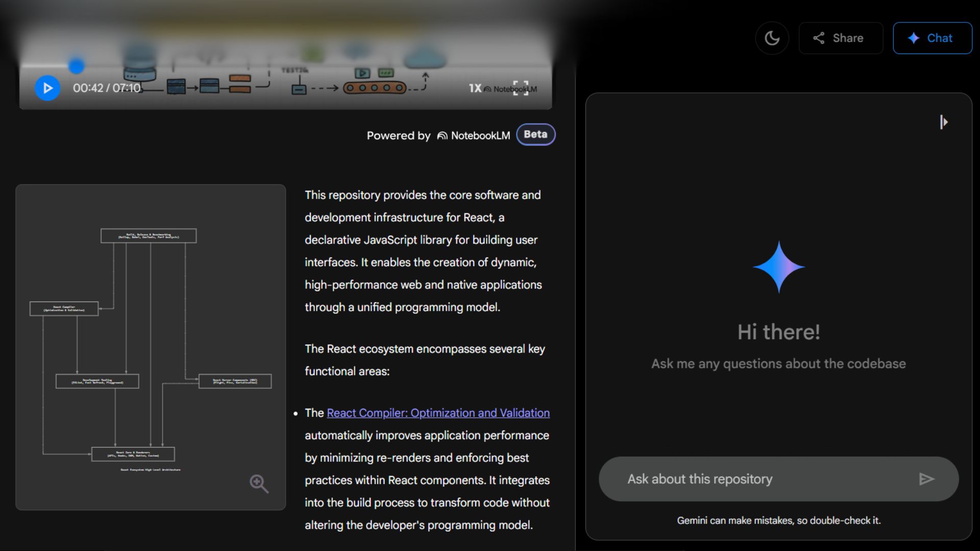Click the sparkle icon in Chat button
This screenshot has height=551, width=980.
pos(914,38)
